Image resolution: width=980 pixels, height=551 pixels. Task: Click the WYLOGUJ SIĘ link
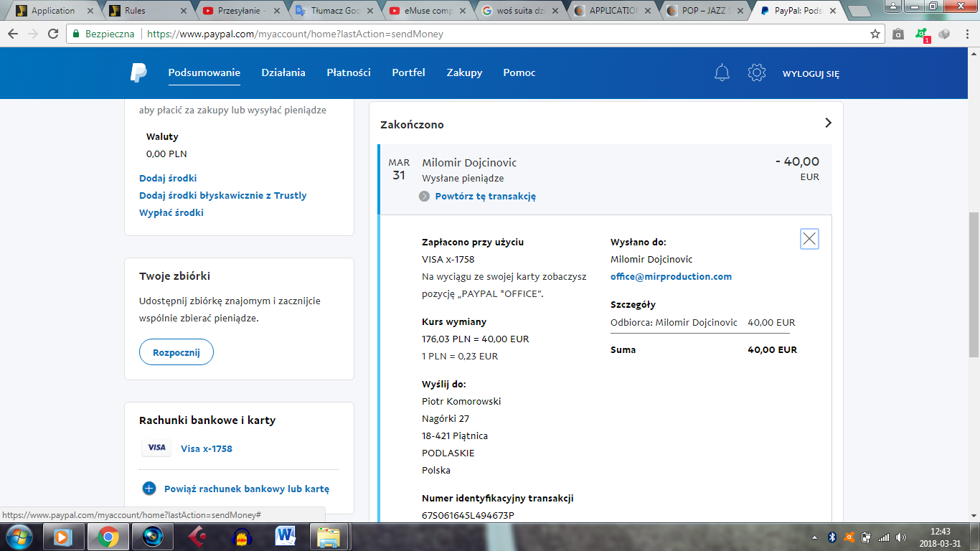point(811,74)
